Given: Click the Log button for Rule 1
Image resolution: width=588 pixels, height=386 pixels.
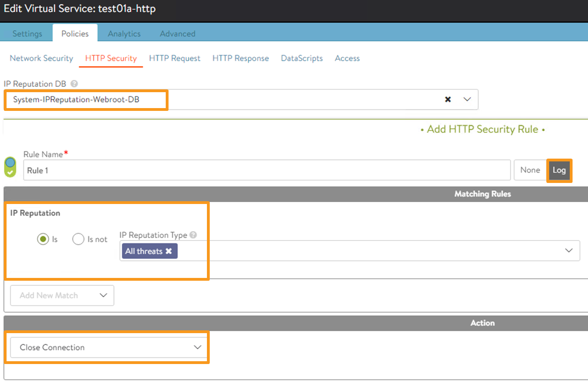Looking at the screenshot, I should [559, 170].
